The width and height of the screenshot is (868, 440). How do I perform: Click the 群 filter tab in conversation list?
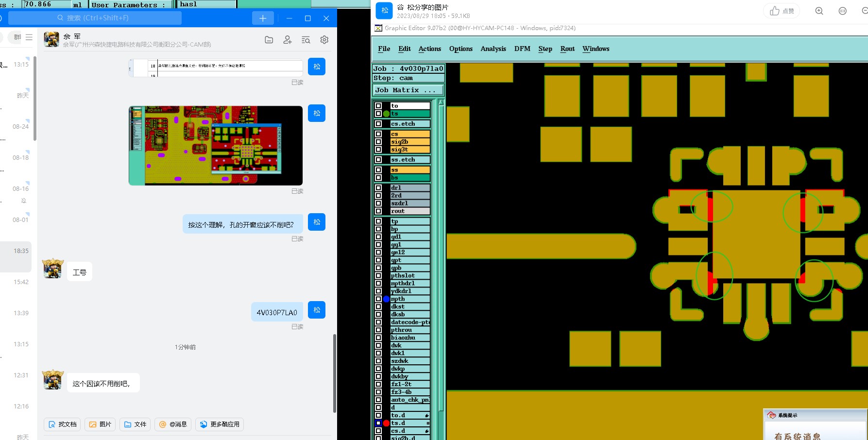(x=17, y=37)
